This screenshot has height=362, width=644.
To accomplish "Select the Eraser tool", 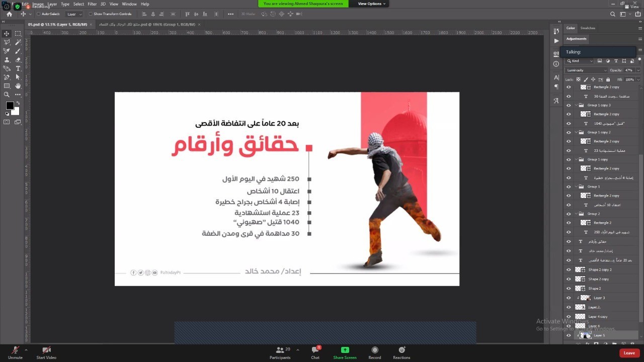I will 18,60.
